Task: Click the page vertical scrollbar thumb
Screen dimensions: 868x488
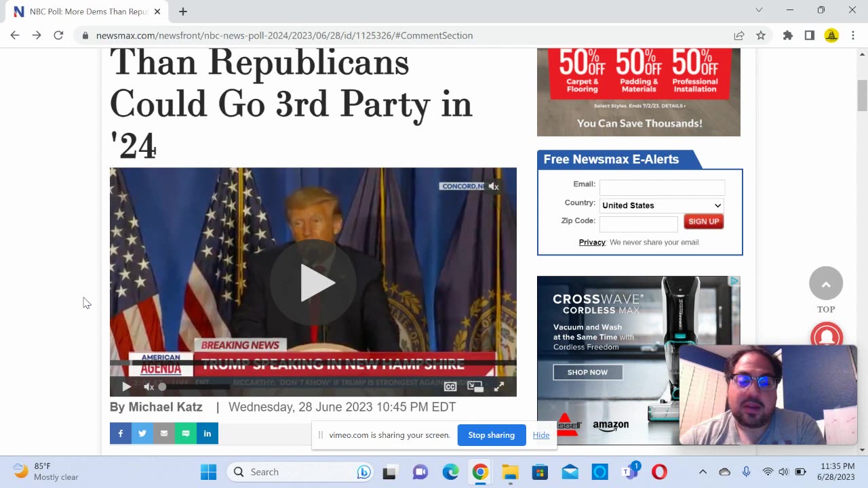Action: tap(862, 95)
